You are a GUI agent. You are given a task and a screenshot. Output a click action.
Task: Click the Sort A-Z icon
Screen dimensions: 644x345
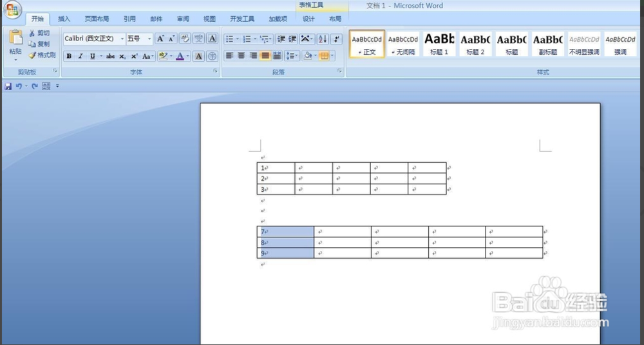click(x=323, y=39)
